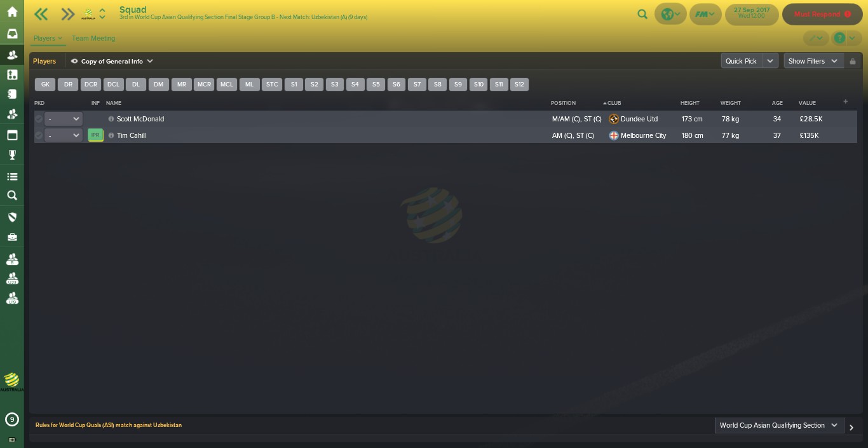The height and width of the screenshot is (448, 868).
Task: Select the STC position filter button
Action: 272,84
